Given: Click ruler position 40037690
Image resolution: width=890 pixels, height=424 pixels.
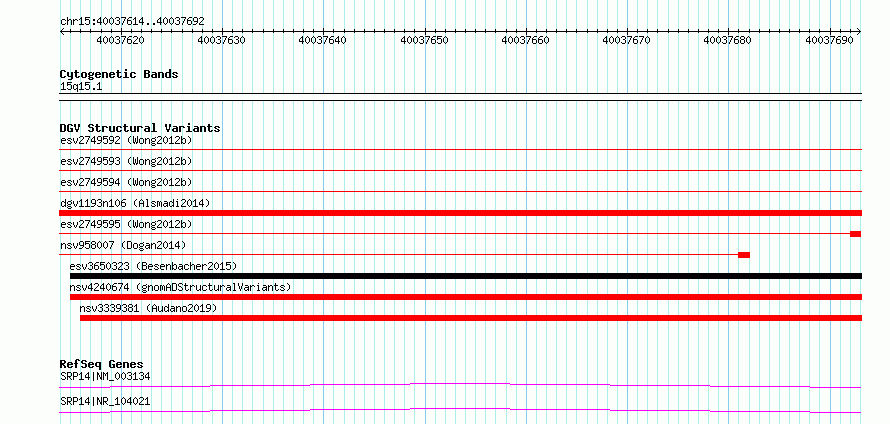Looking at the screenshot, I should point(829,40).
